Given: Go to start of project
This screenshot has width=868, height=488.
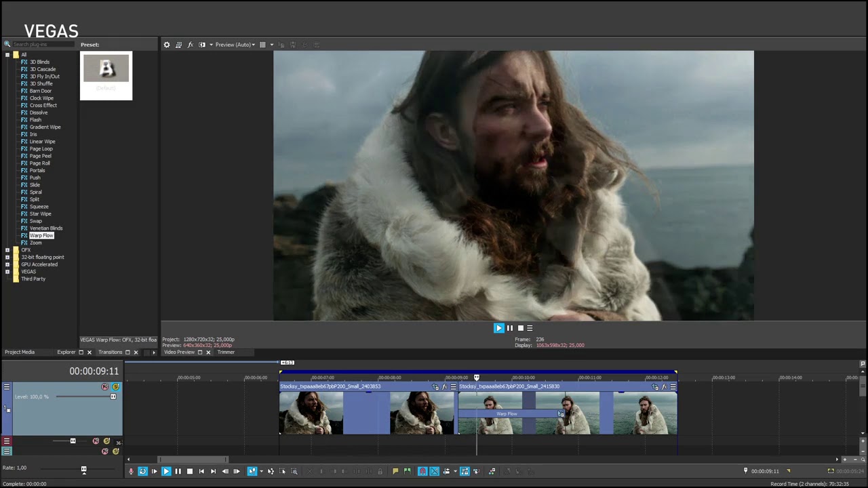Looking at the screenshot, I should point(201,471).
